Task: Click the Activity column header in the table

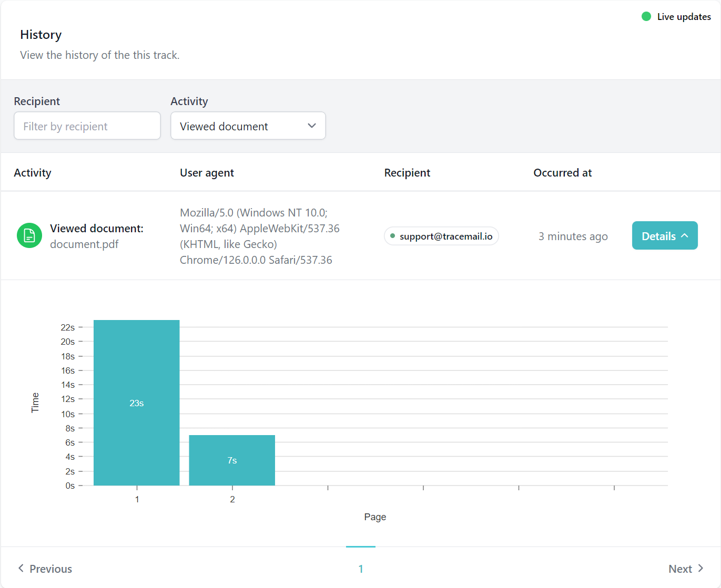Action: click(x=33, y=173)
